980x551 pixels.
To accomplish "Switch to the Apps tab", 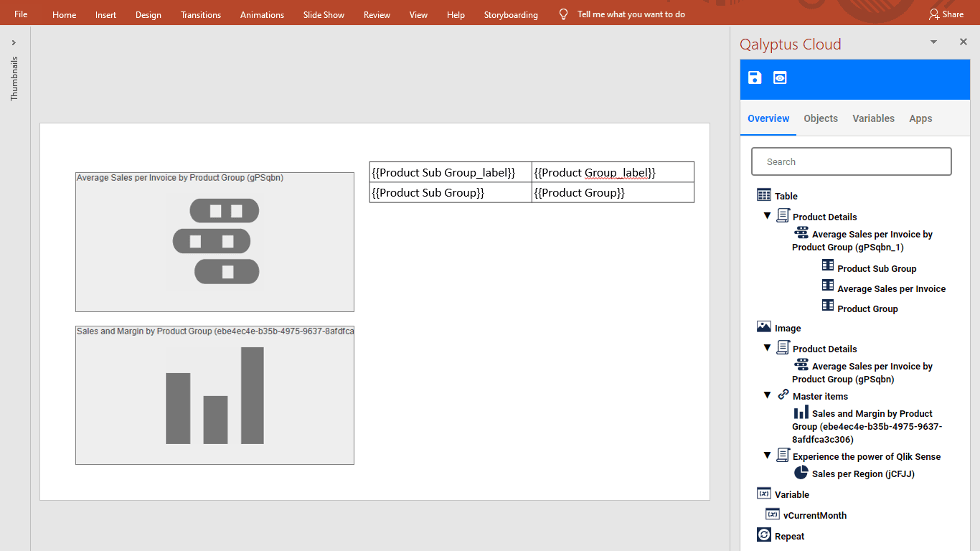I will tap(920, 118).
